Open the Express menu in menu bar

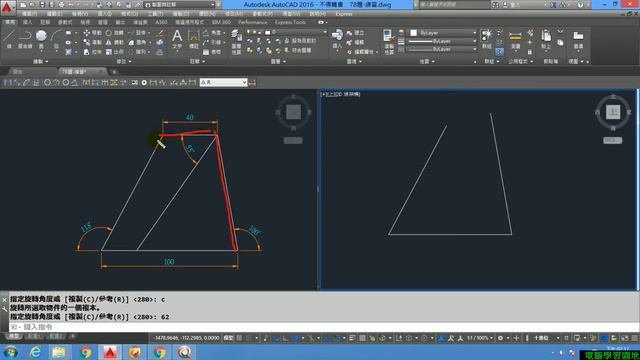pos(344,14)
